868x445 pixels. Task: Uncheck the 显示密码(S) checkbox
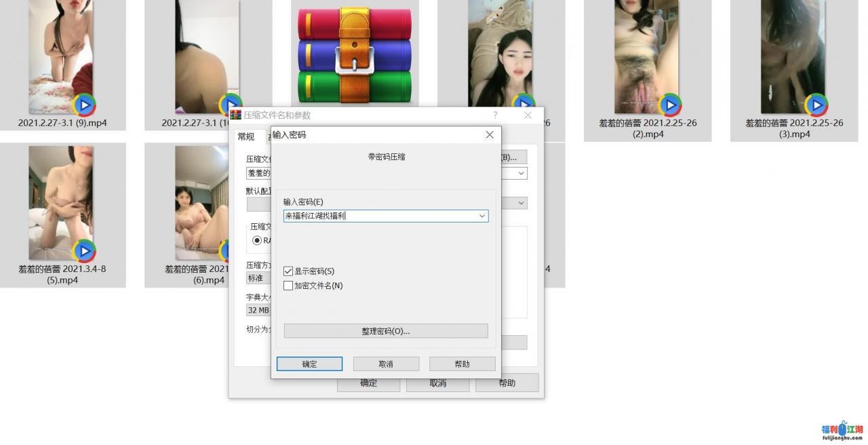[288, 271]
